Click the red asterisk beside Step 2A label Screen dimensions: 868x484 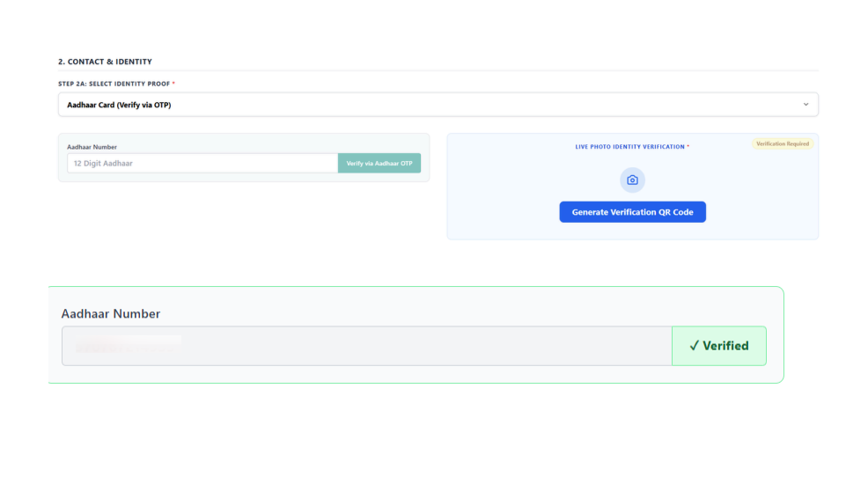pos(173,84)
